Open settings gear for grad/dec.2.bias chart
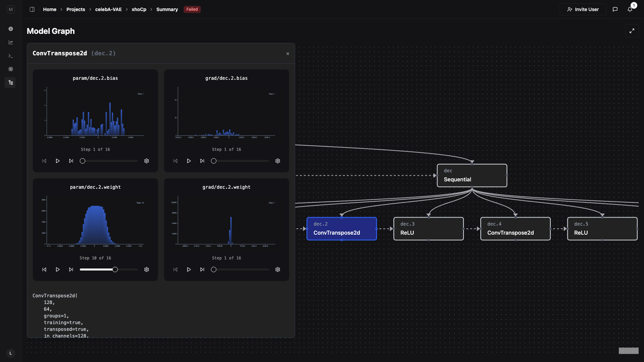The height and width of the screenshot is (362, 644). [277, 161]
